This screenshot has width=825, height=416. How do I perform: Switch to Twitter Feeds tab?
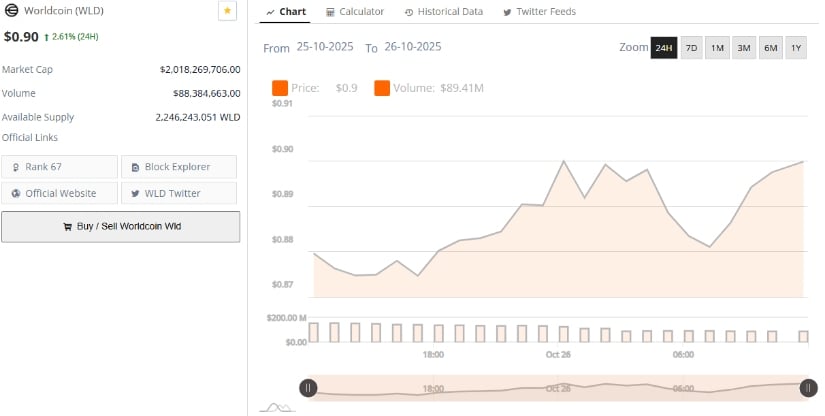(x=539, y=12)
